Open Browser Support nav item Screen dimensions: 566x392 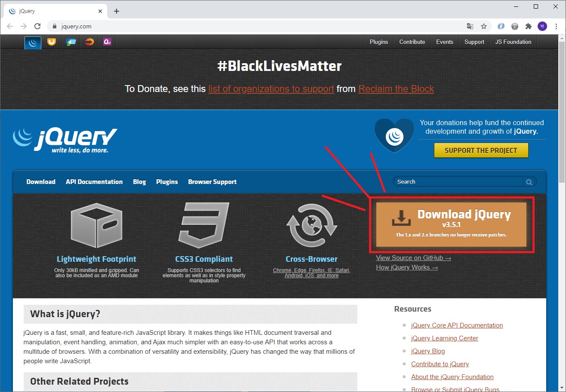click(212, 182)
